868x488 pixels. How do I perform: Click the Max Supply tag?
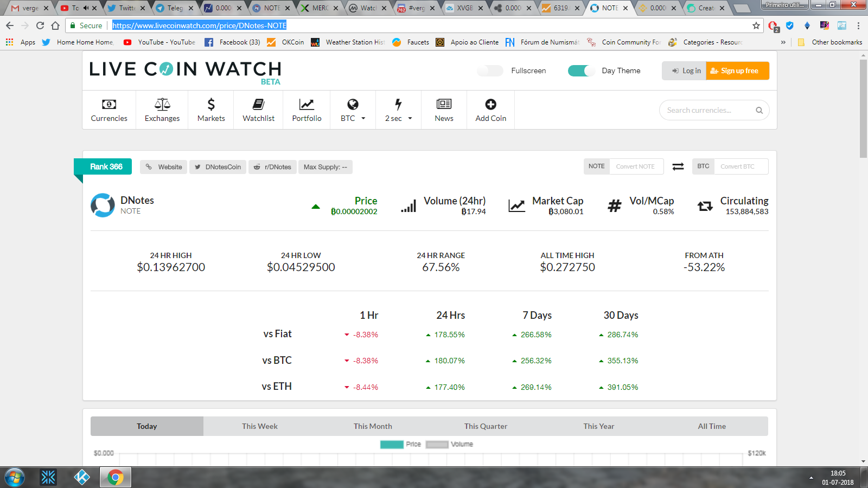325,167
